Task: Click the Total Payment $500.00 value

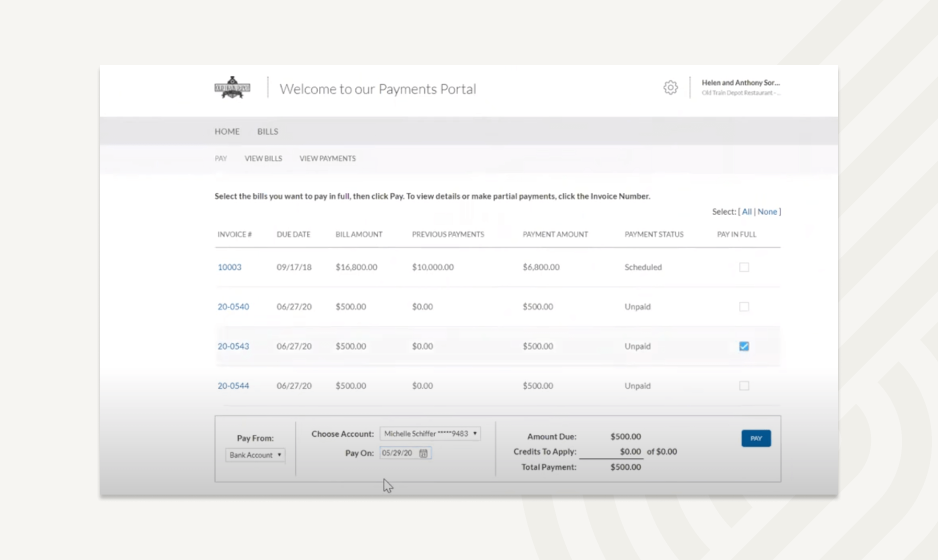Action: point(625,467)
